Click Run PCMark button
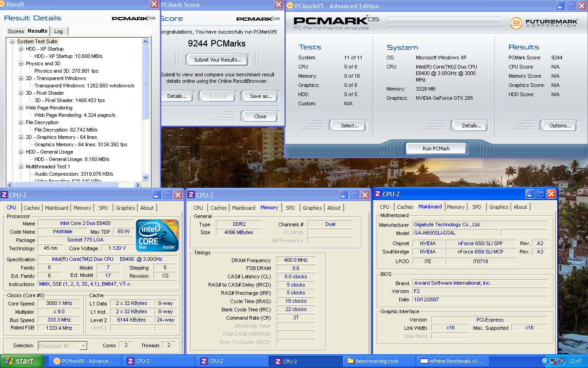Image resolution: width=588 pixels, height=368 pixels. [436, 149]
